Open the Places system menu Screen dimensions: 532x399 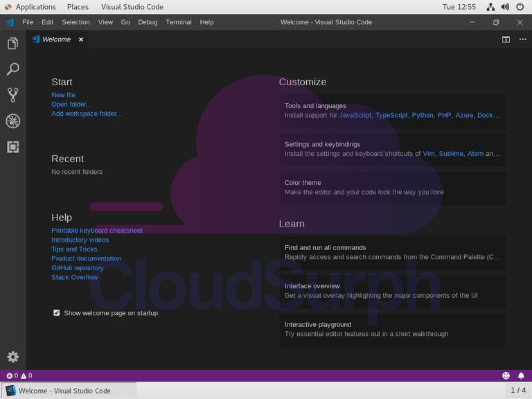[78, 7]
